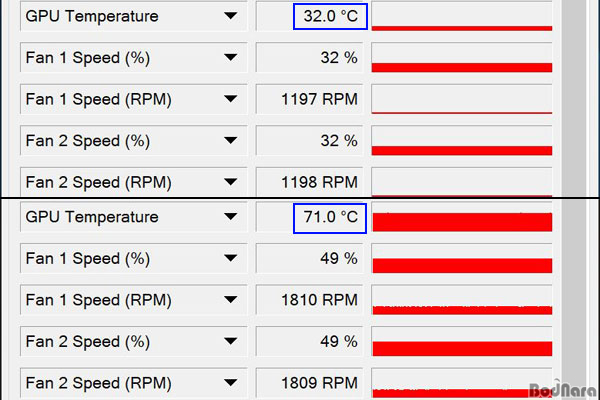
Task: Select the 1198 RPM value field
Action: 312,182
